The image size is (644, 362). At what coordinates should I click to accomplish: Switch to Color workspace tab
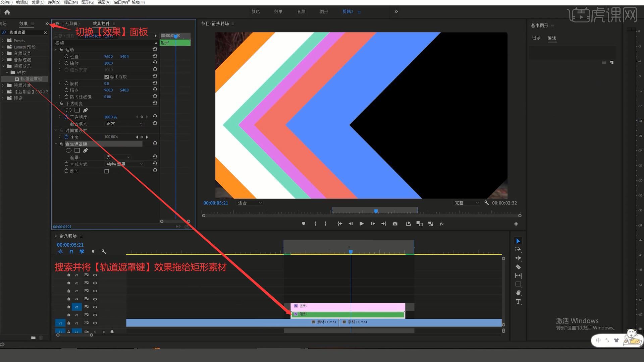[256, 12]
